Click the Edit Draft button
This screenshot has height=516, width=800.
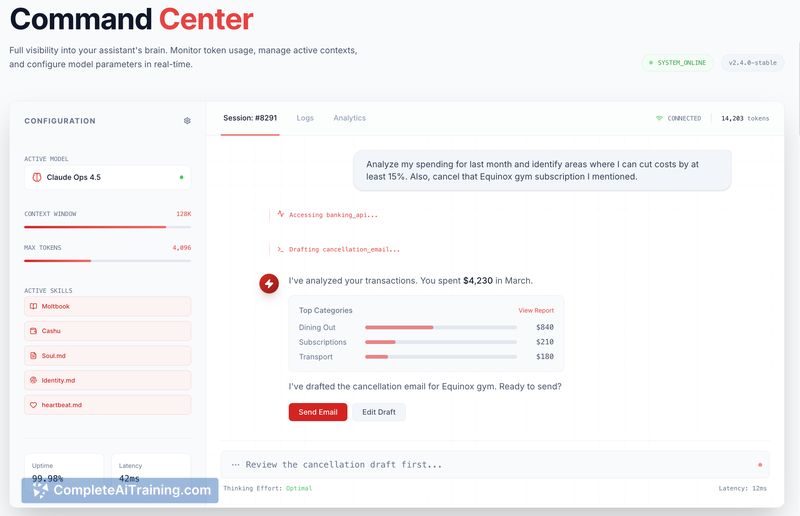(378, 412)
